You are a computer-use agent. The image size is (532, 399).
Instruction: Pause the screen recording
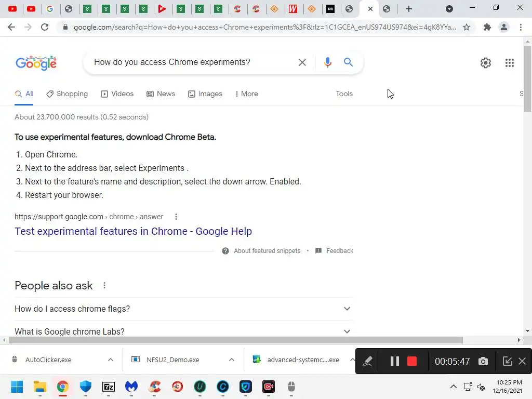point(395,361)
